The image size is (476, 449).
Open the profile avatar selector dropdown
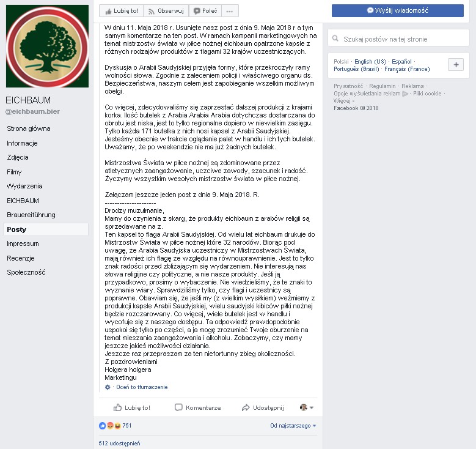click(306, 407)
